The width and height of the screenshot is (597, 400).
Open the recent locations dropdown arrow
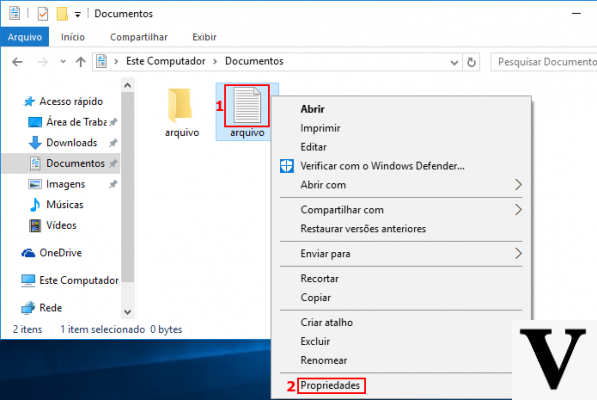(63, 61)
